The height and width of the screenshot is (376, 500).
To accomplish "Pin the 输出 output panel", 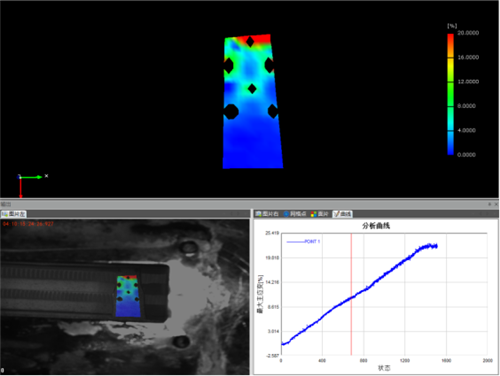I will point(490,204).
